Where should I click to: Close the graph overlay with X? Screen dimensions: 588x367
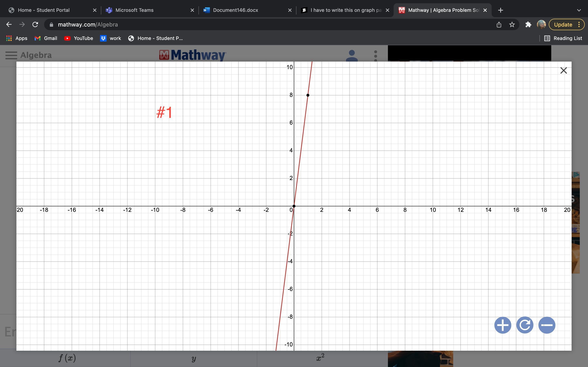(563, 71)
